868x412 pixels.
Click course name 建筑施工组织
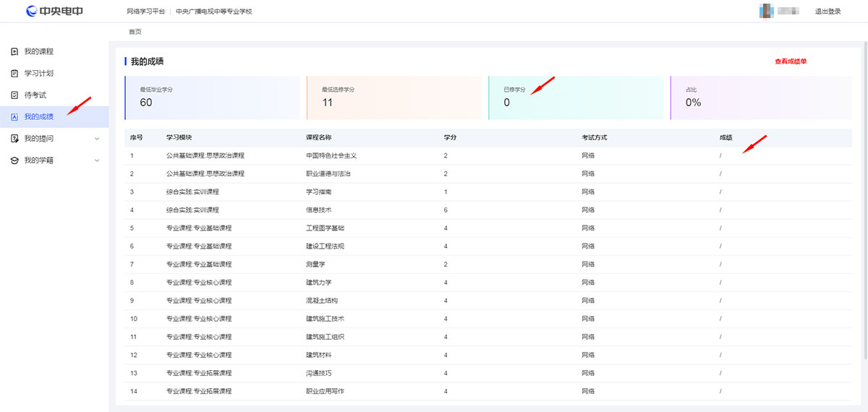325,337
